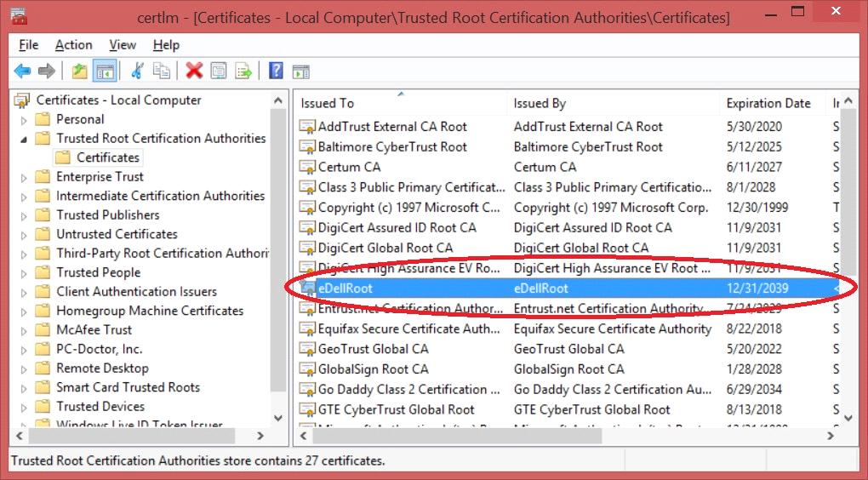
Task: Select the eDellRoot certificate row
Action: (569, 289)
